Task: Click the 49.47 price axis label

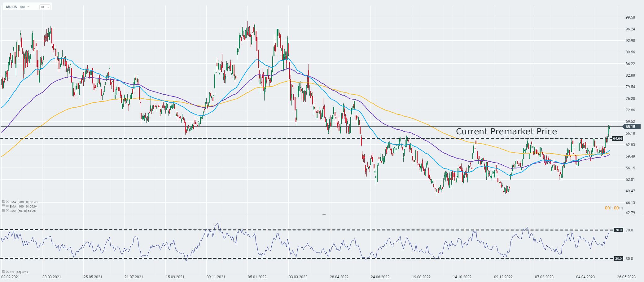Action: click(630, 191)
